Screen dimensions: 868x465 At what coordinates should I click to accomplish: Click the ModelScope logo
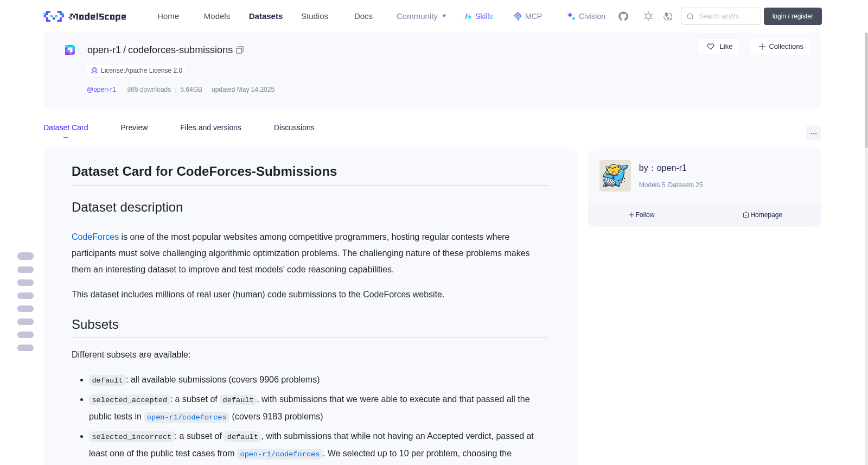tap(85, 16)
